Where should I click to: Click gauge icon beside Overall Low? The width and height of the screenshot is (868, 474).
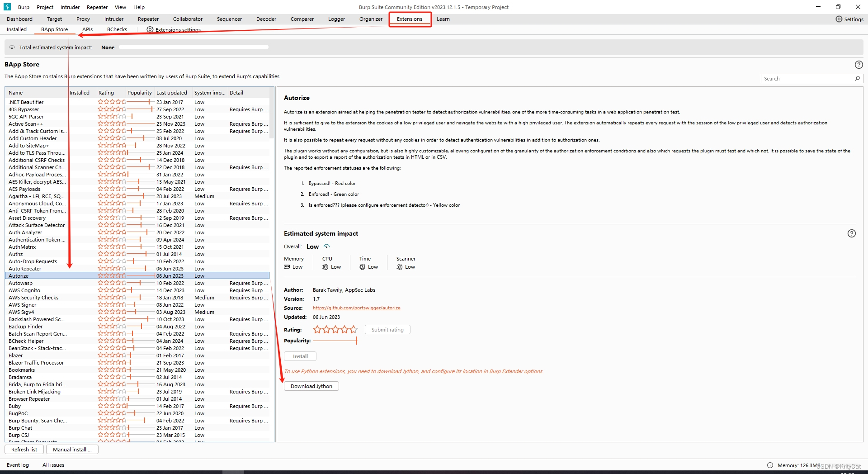(326, 246)
